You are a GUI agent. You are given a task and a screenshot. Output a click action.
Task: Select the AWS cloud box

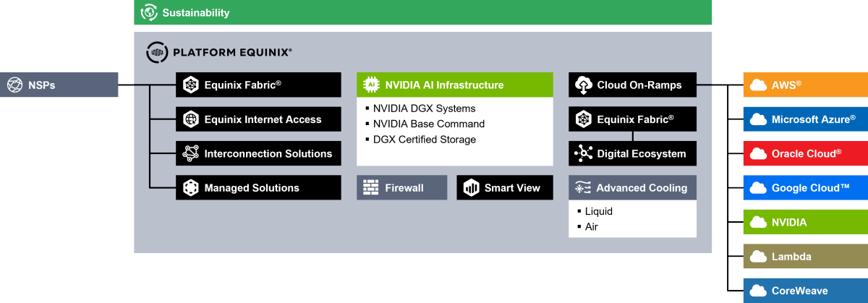point(805,85)
